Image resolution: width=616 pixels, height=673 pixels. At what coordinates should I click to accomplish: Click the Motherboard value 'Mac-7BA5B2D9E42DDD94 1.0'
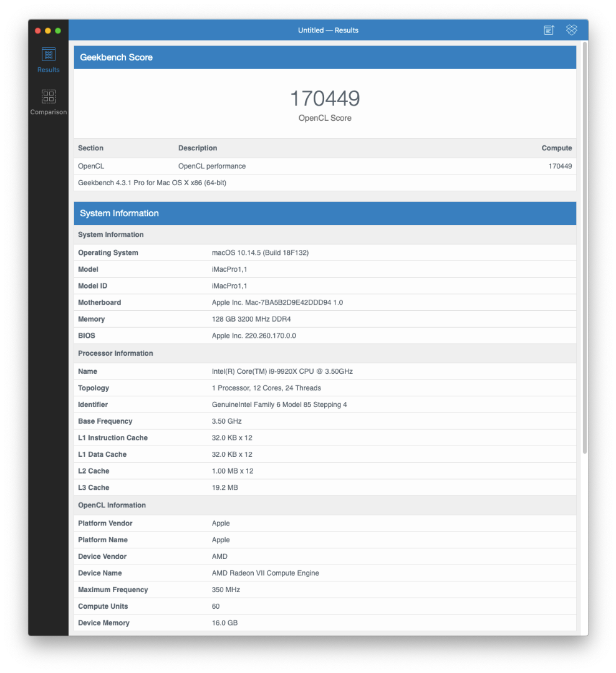294,303
